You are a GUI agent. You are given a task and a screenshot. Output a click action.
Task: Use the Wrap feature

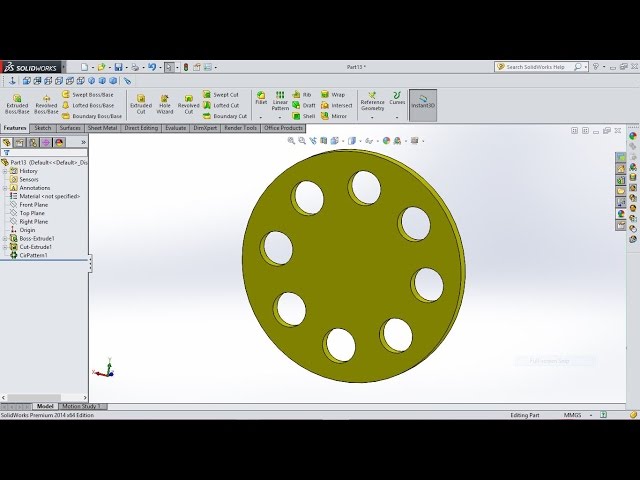[x=333, y=94]
